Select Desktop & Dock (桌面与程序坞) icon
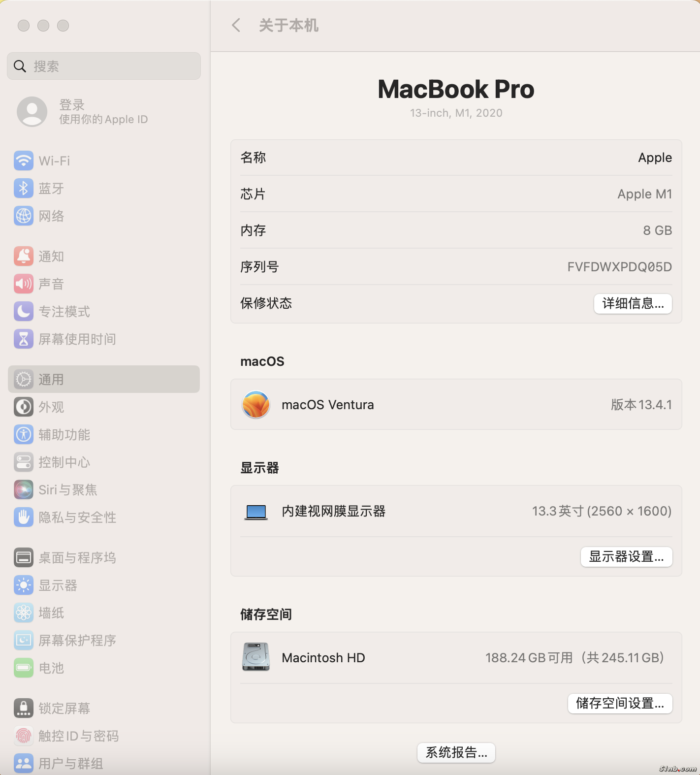 pos(24,557)
